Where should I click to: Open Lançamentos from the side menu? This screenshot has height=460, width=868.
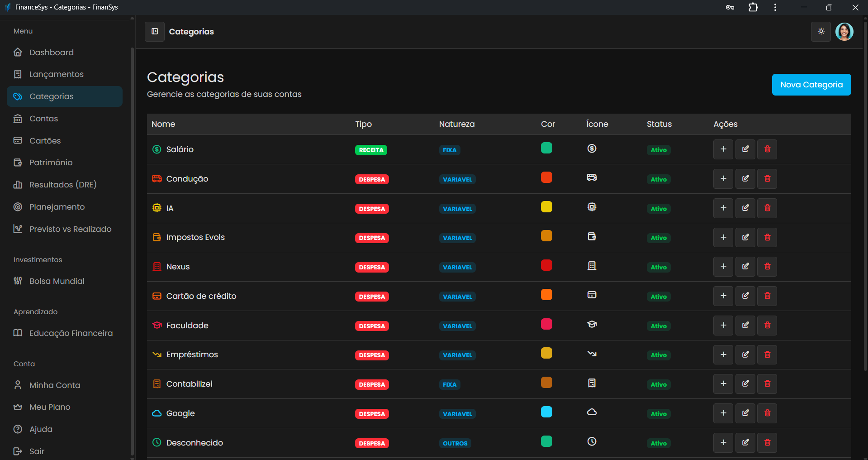tap(56, 74)
